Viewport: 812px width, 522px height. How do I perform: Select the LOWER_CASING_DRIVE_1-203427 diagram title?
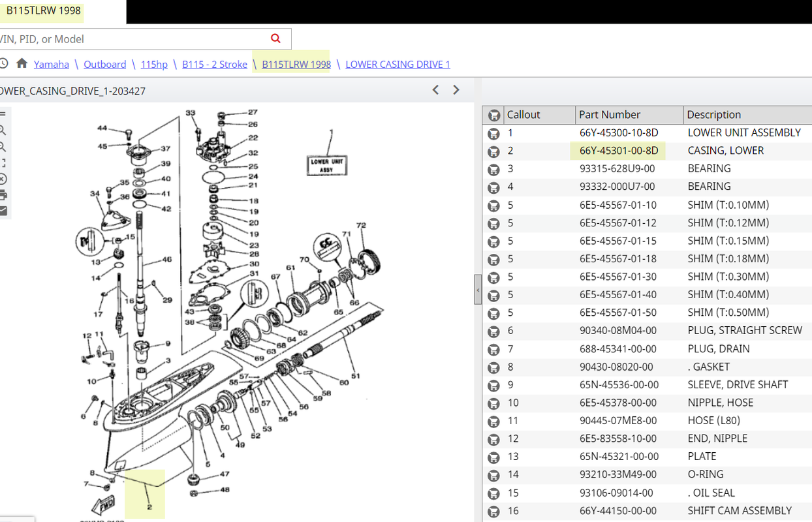[72, 91]
